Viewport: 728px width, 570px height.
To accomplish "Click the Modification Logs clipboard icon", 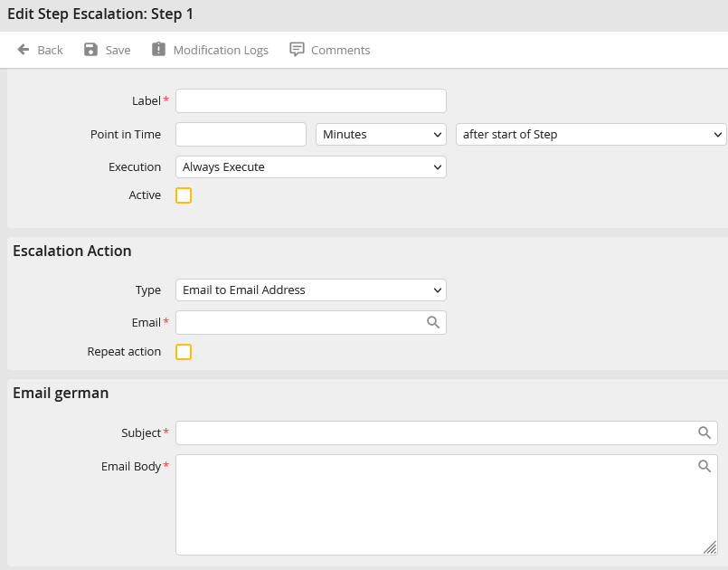I will click(158, 49).
